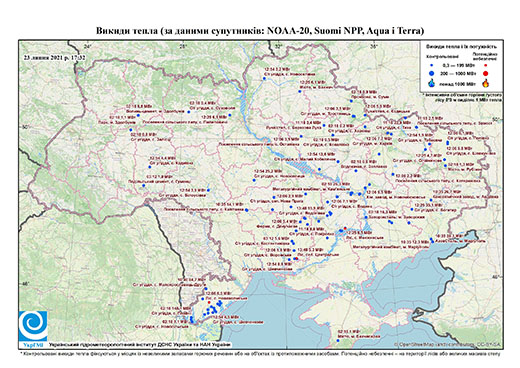Screen dimensions: 520x368
Task: Click the small blue dot legend symbol
Action: point(432,65)
